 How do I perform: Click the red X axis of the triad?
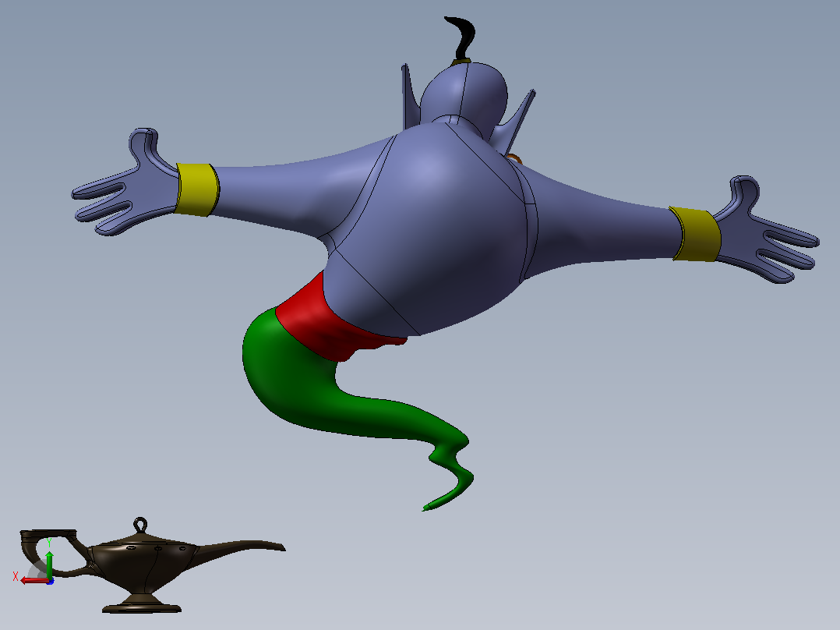point(34,581)
